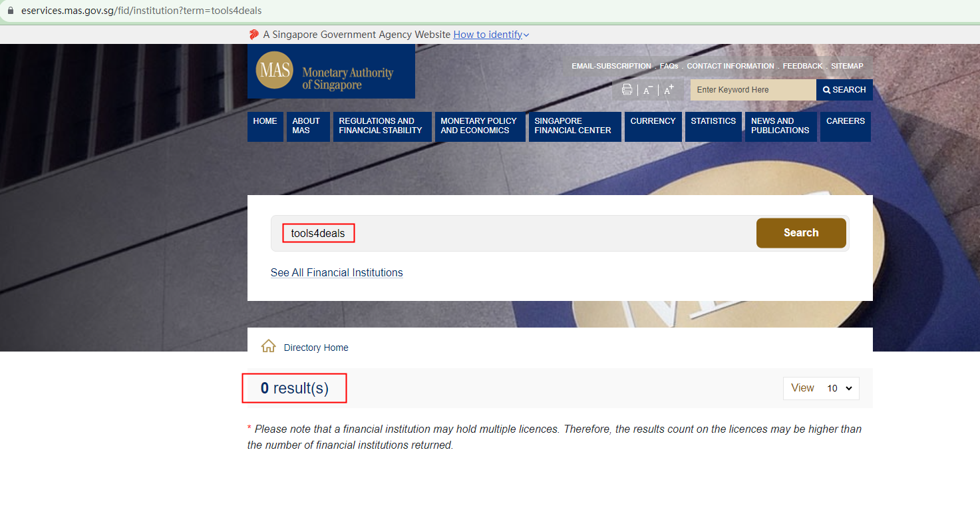Click the Singapore lion head icon
This screenshot has width=980, height=510.
point(253,35)
